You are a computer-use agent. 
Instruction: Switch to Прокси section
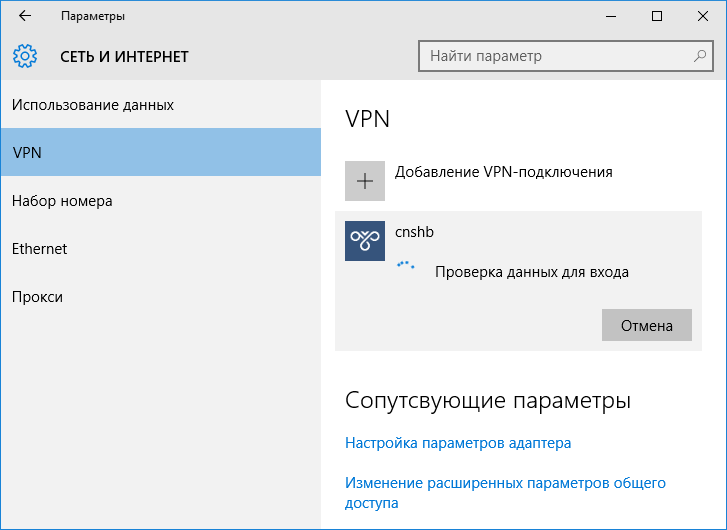38,297
